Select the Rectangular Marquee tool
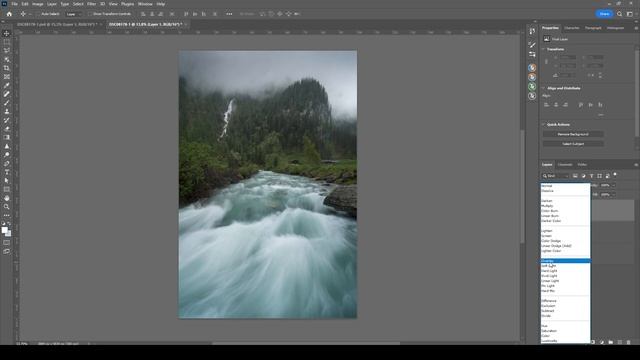 coord(7,42)
